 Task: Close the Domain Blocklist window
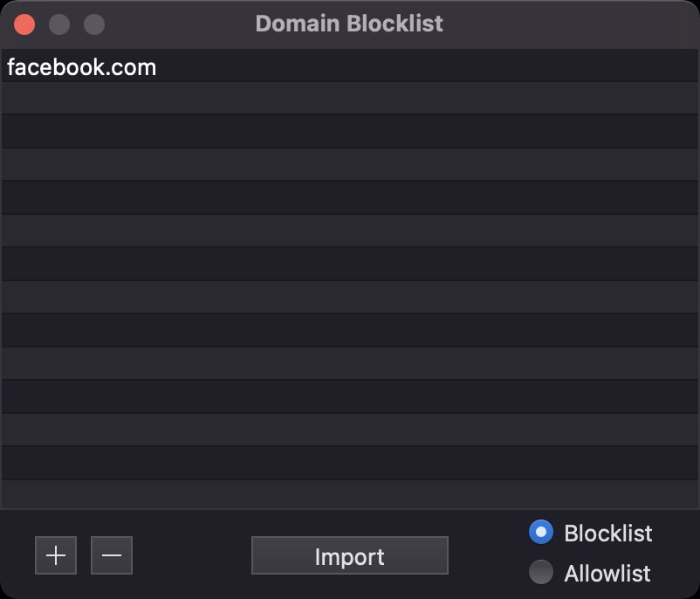[x=24, y=24]
